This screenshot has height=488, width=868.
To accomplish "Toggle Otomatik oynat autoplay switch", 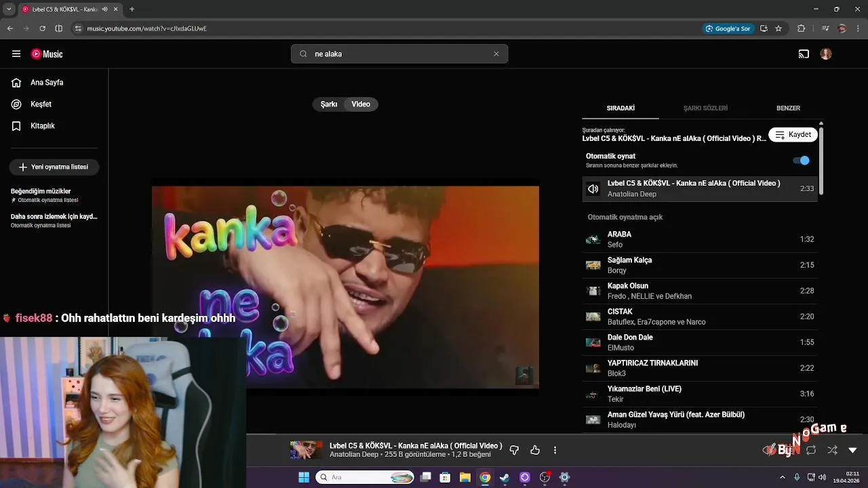I will coord(802,161).
